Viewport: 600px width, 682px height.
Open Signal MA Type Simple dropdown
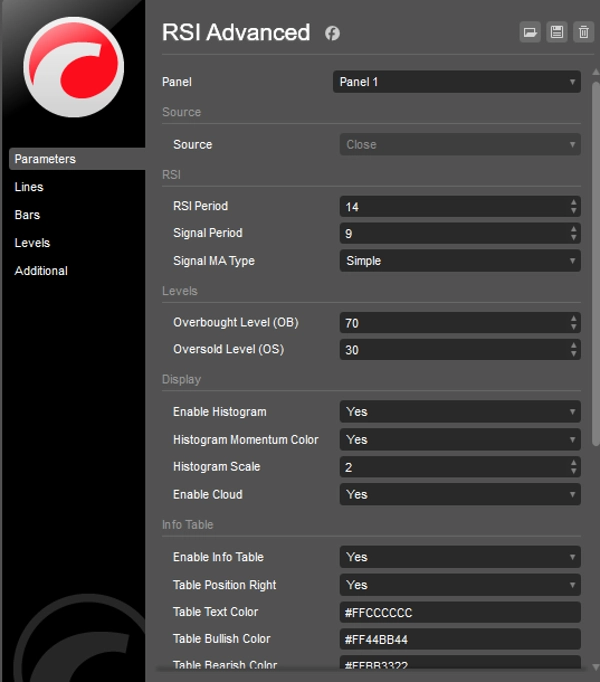point(460,261)
